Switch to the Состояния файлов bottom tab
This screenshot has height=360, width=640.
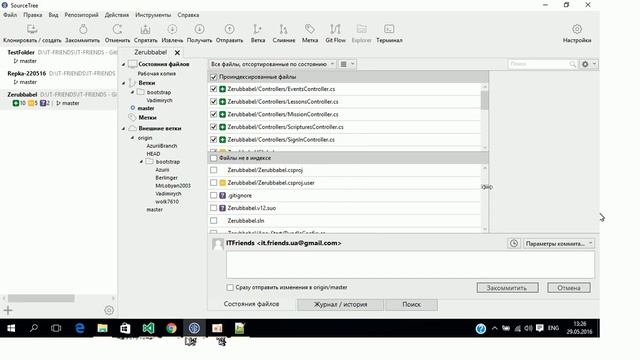pos(251,304)
